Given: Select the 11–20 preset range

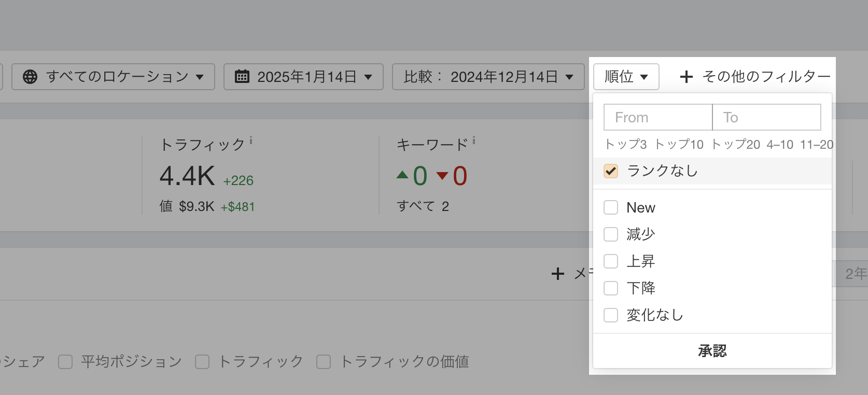Looking at the screenshot, I should click(x=817, y=145).
